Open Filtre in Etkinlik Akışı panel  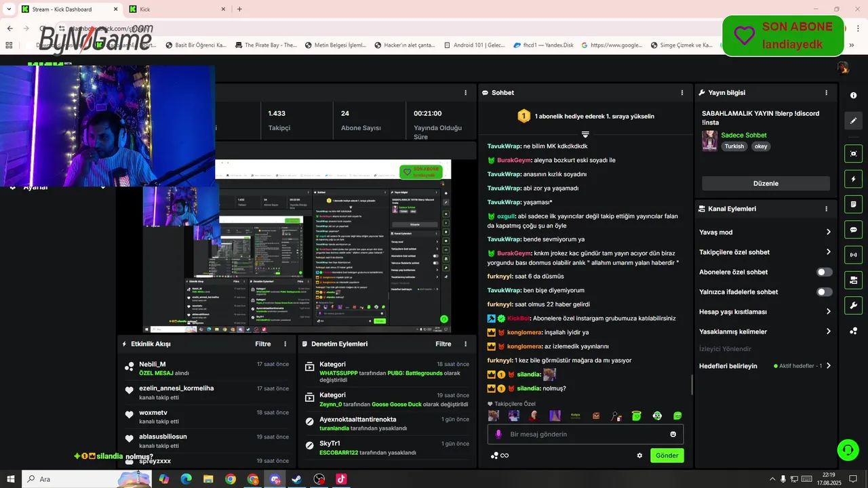click(x=263, y=344)
